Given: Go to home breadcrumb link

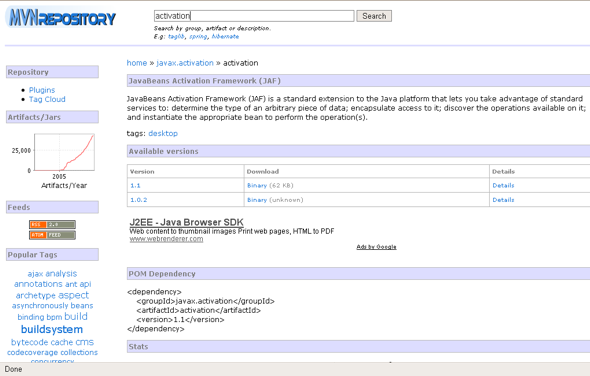Looking at the screenshot, I should (x=137, y=63).
